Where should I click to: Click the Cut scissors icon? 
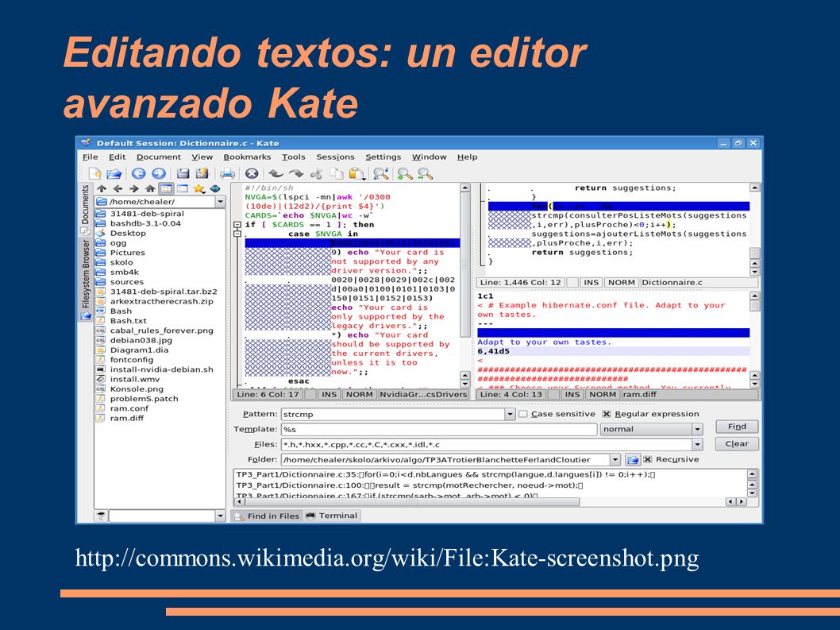[x=316, y=174]
